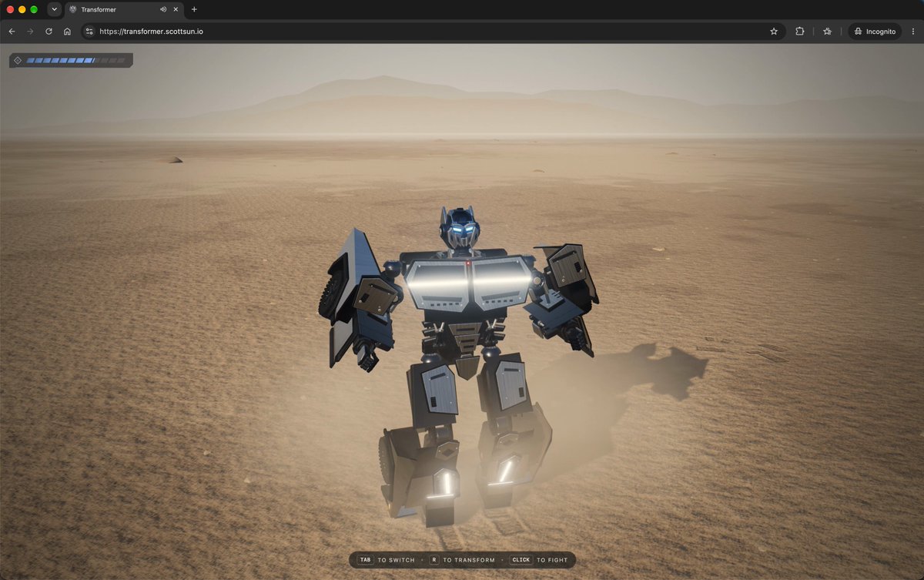Close the Transformer tab

176,9
